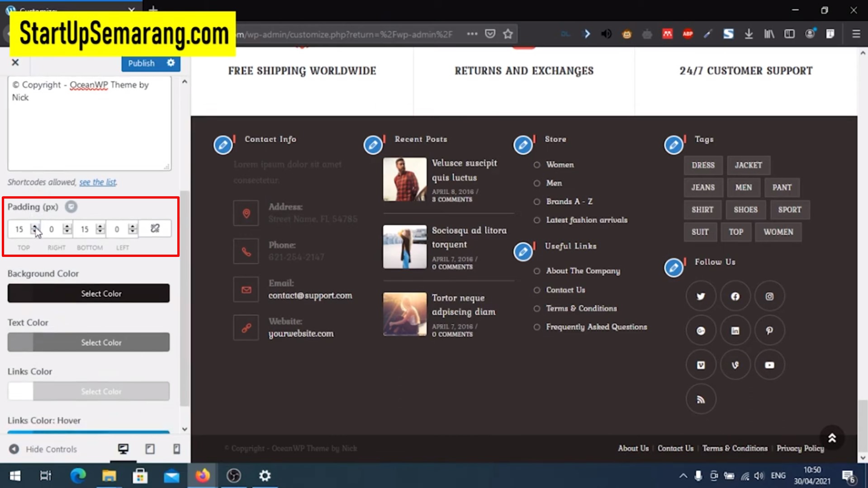868x488 pixels.
Task: Select Background Color swatch
Action: tap(89, 294)
